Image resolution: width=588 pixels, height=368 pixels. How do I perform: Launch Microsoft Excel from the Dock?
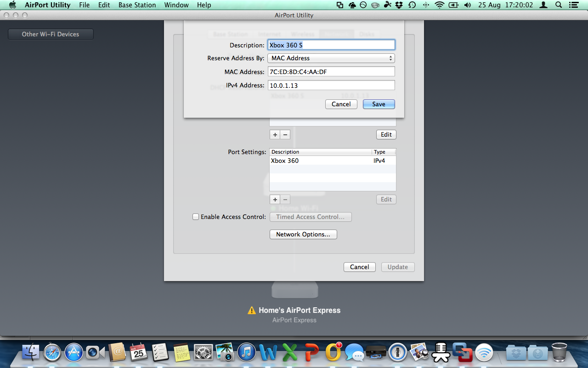(290, 353)
